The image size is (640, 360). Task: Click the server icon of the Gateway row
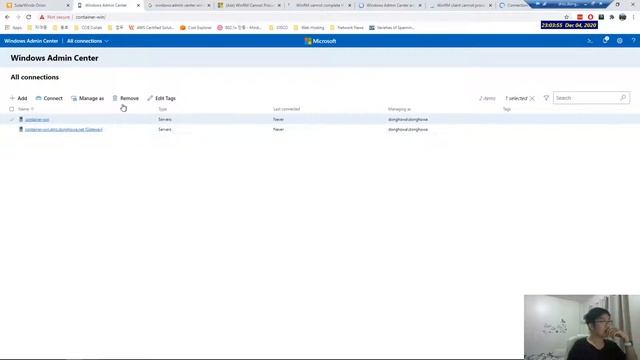point(21,129)
